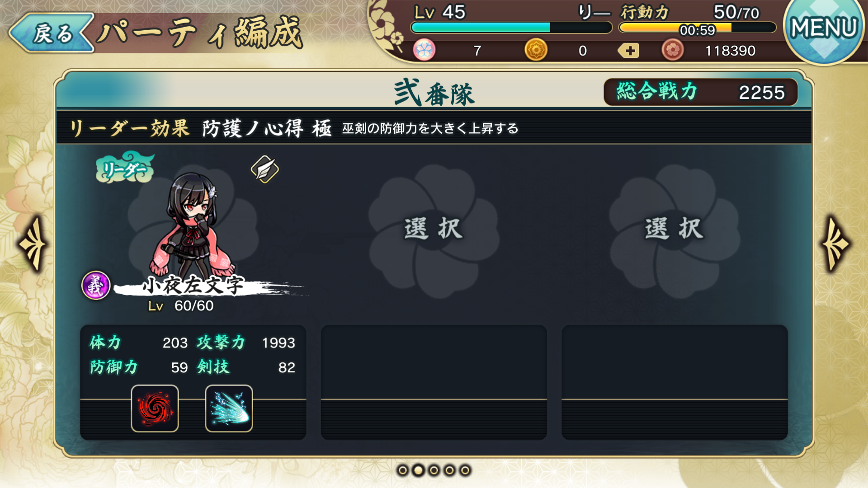The image size is (868, 488).
Task: Tap the cyan lightning slash skill icon
Action: [x=229, y=408]
